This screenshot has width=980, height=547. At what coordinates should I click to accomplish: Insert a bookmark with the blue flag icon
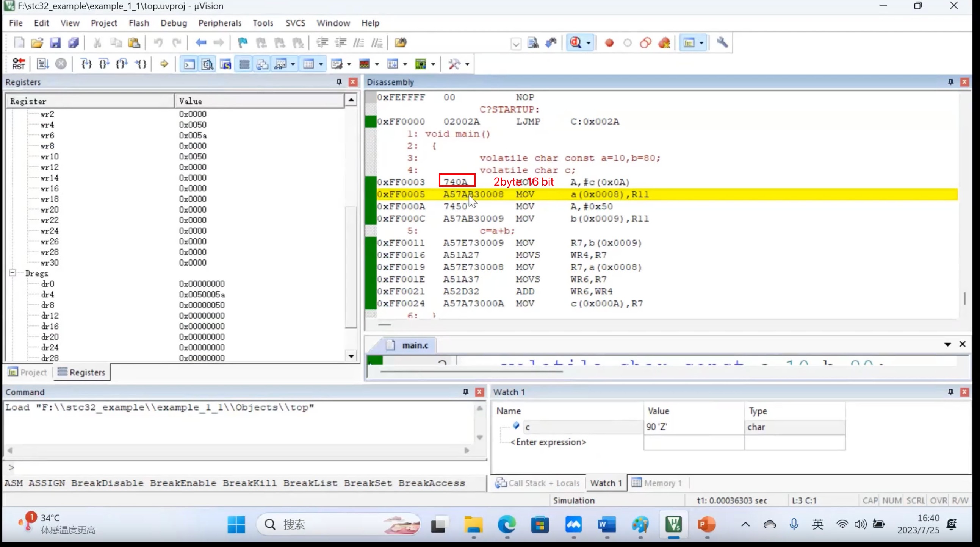click(242, 42)
